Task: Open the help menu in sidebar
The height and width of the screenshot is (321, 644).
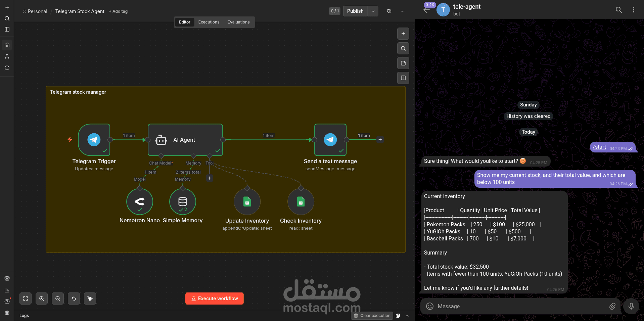Action: (x=7, y=302)
